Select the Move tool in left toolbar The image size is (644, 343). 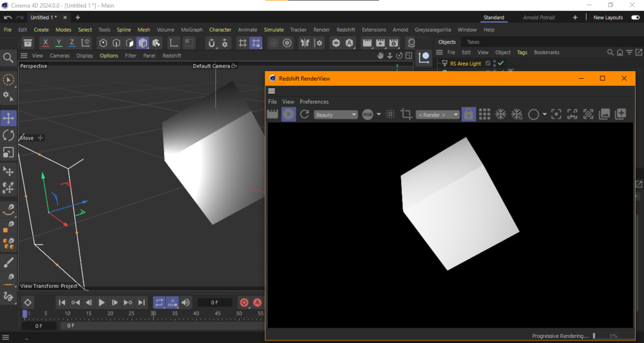[x=8, y=118]
